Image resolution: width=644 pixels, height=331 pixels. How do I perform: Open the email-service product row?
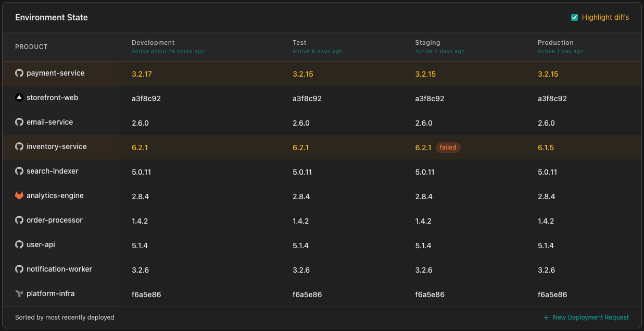[322, 122]
